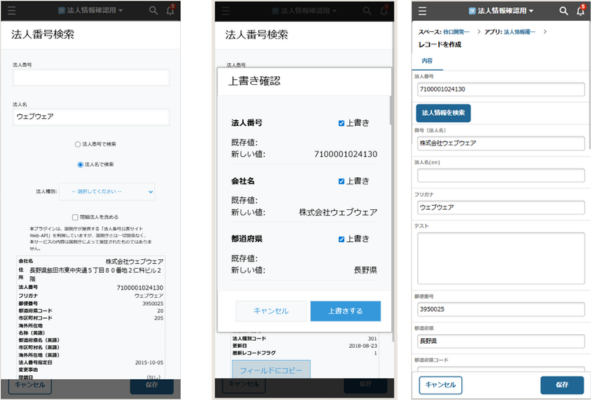Select 法人名で検索 radio button
This screenshot has width=600, height=400.
click(x=79, y=164)
